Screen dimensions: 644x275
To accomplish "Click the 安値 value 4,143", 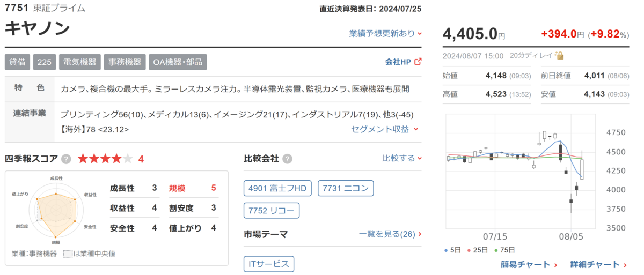I will [x=594, y=94].
